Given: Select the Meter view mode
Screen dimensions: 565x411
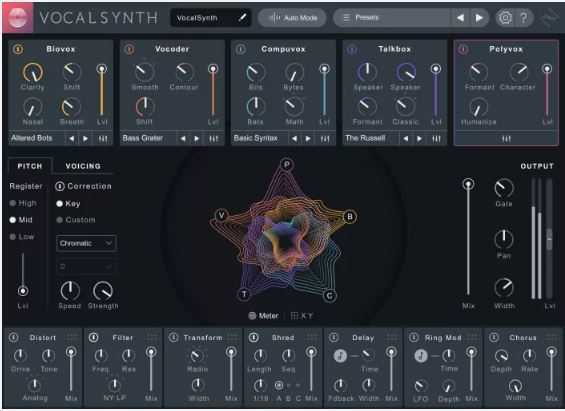Looking at the screenshot, I should (x=264, y=316).
